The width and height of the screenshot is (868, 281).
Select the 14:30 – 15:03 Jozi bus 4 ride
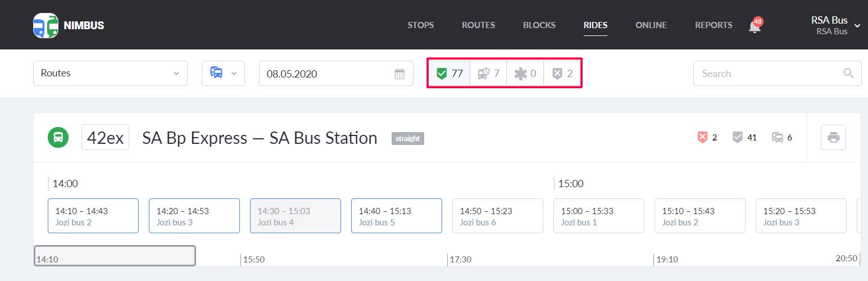click(x=296, y=216)
